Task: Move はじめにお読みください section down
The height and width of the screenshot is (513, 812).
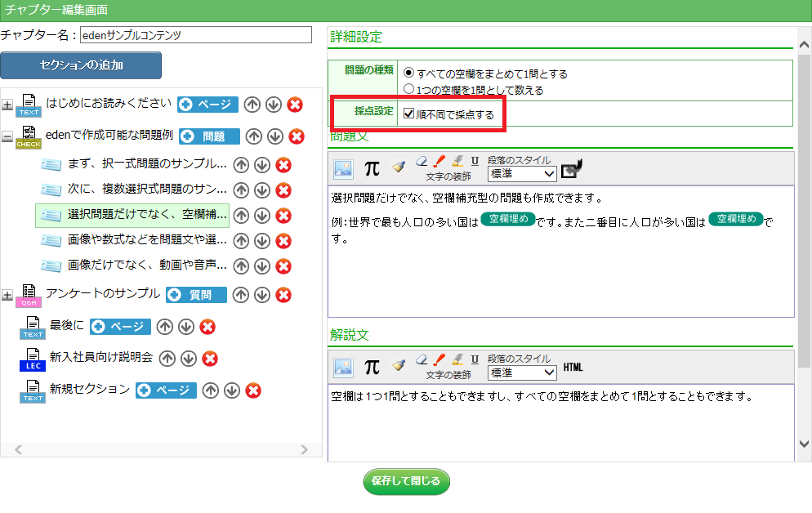Action: point(274,105)
